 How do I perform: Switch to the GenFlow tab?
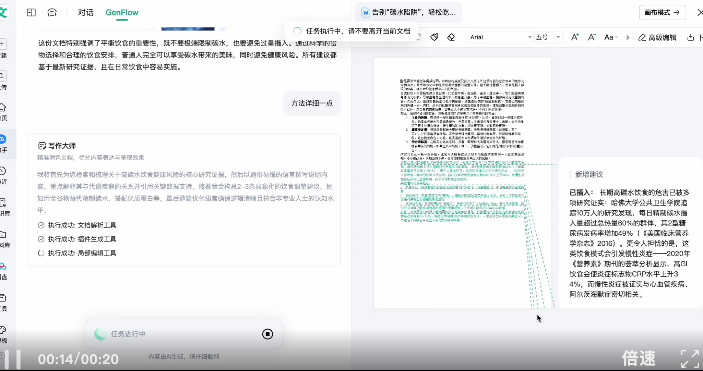coord(122,13)
